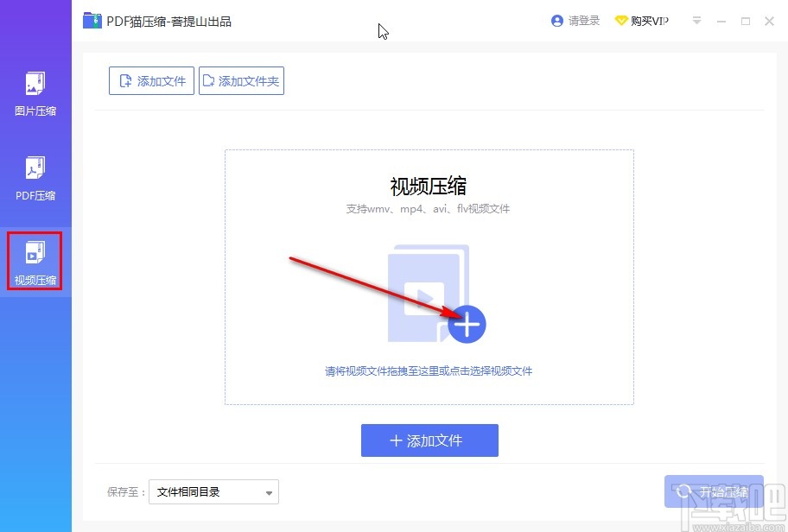Click the 请将视频文件拖拽至这里或点击选择视频文件 link text
788x532 pixels.
pos(429,371)
